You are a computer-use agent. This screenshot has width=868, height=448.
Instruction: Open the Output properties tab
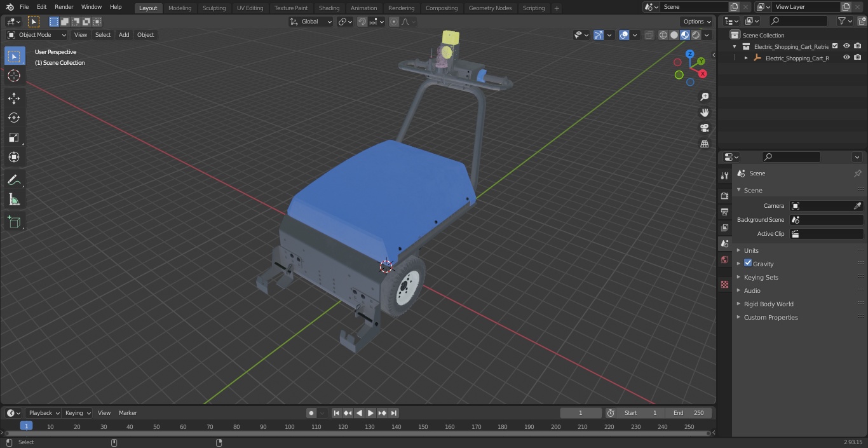pos(724,212)
